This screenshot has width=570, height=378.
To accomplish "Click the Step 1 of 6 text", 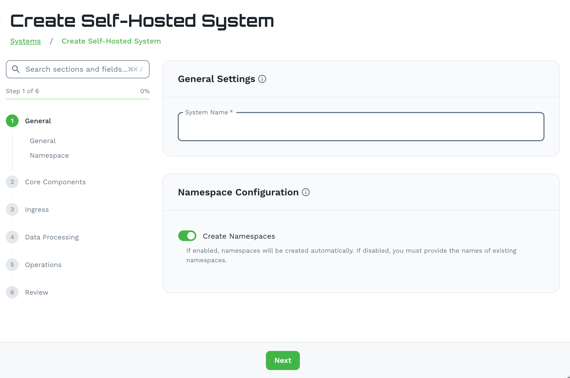I will point(22,91).
